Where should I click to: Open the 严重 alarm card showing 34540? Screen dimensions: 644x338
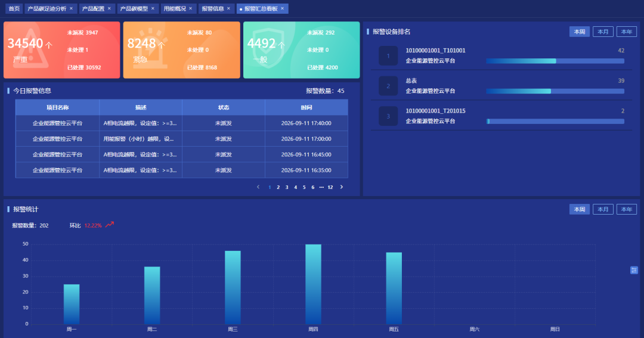[61, 49]
